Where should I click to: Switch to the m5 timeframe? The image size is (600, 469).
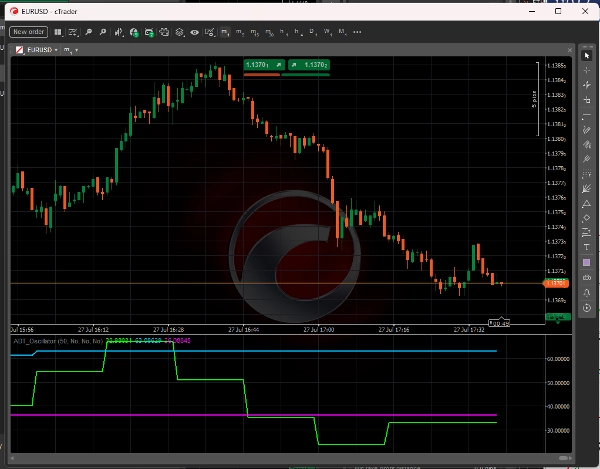pos(240,32)
